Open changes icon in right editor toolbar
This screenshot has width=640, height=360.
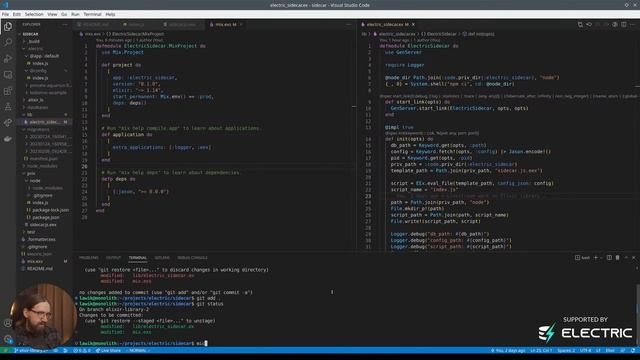tap(580, 24)
